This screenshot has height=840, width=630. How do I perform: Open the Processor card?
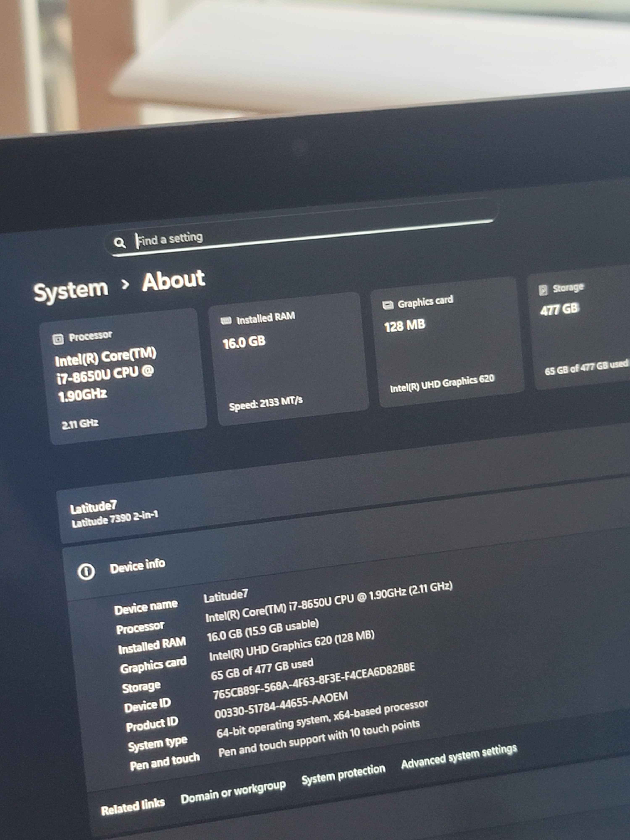point(123,377)
